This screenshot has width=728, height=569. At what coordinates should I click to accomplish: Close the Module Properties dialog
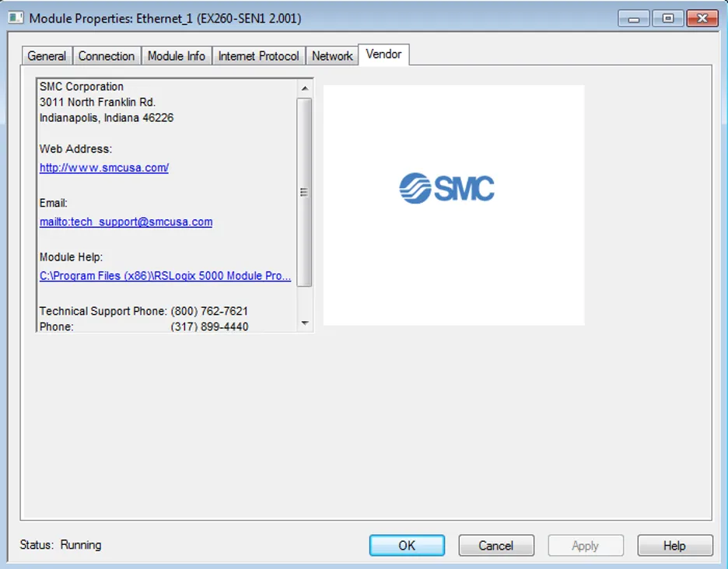pyautogui.click(x=702, y=19)
